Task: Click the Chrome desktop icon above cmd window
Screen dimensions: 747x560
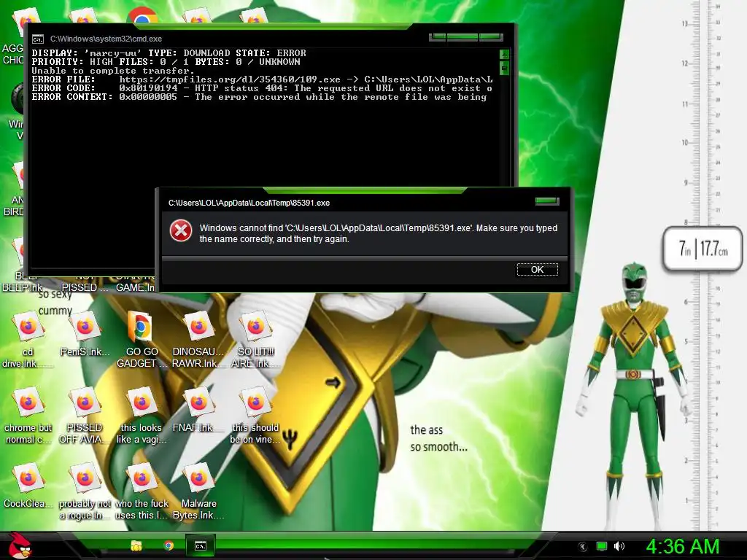Action: [142, 16]
